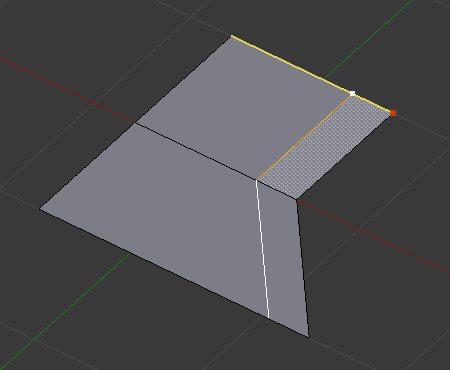Click the dotted highlighted mesh face

[x=324, y=147]
